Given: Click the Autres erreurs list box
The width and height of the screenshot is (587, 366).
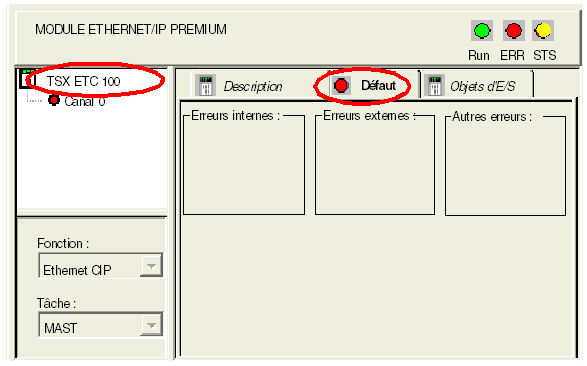Looking at the screenshot, I should pos(505,166).
